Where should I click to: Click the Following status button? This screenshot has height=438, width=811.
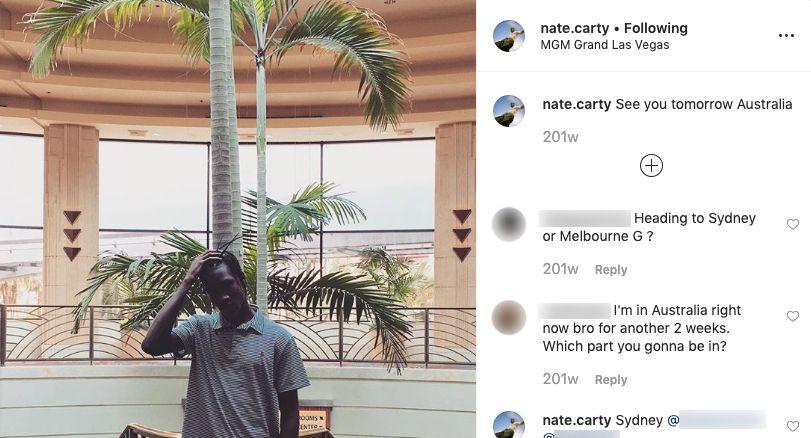(x=656, y=28)
